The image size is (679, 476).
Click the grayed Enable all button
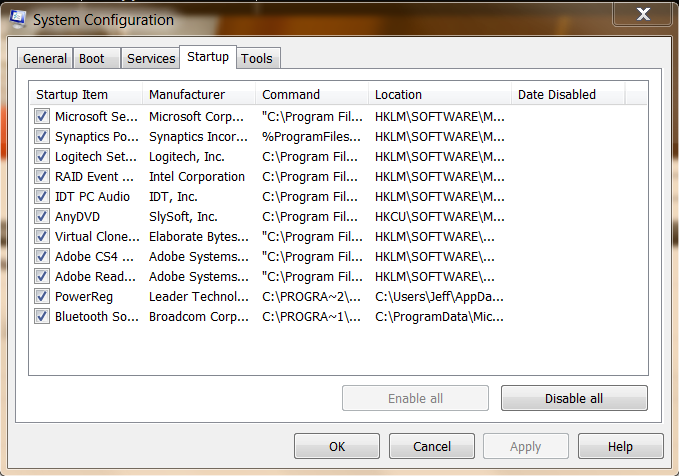point(415,398)
